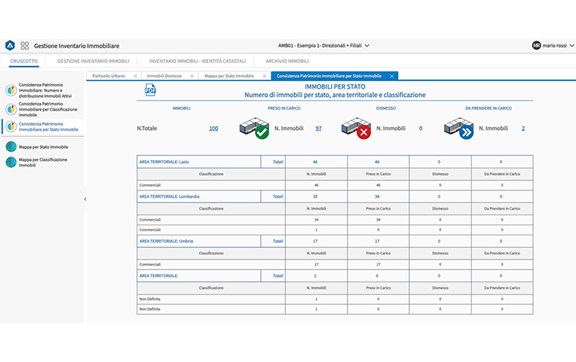Collapse the left sidebar panel arrow
576x362 pixels.
[85, 199]
